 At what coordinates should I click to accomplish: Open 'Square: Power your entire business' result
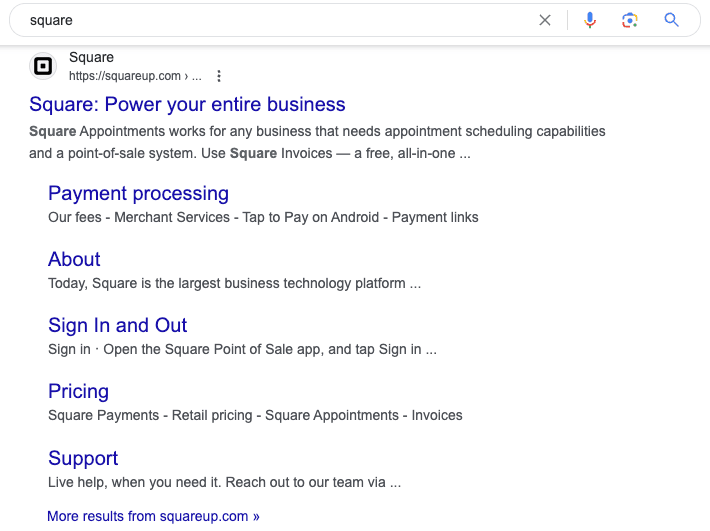tap(187, 104)
